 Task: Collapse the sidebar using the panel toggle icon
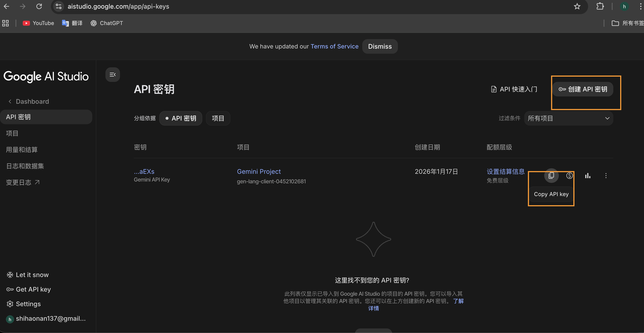point(112,74)
